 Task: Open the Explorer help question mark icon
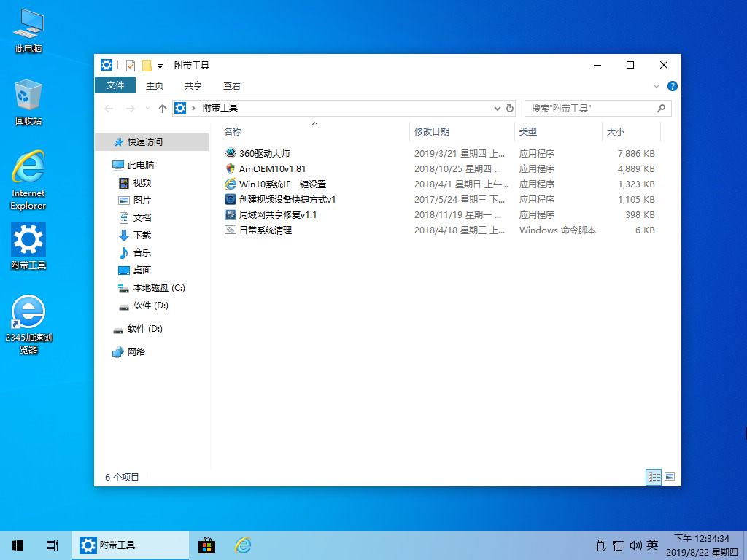click(672, 86)
